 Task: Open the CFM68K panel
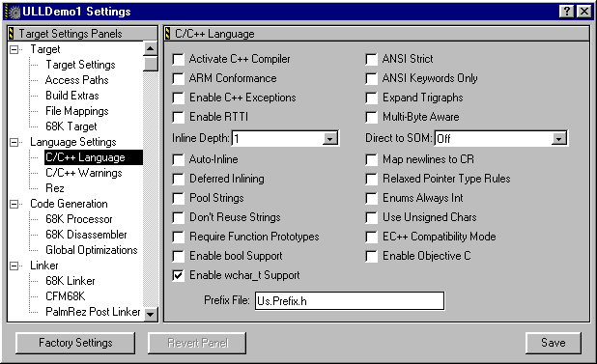click(x=65, y=296)
